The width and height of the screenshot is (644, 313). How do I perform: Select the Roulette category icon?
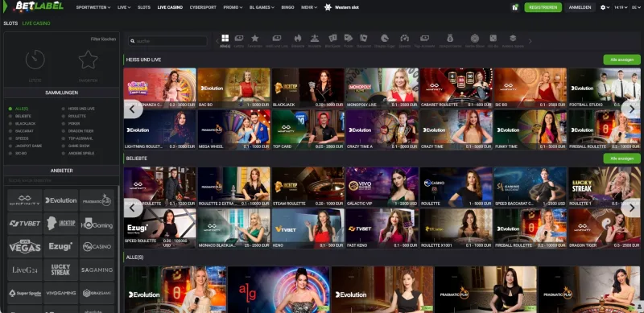click(315, 38)
